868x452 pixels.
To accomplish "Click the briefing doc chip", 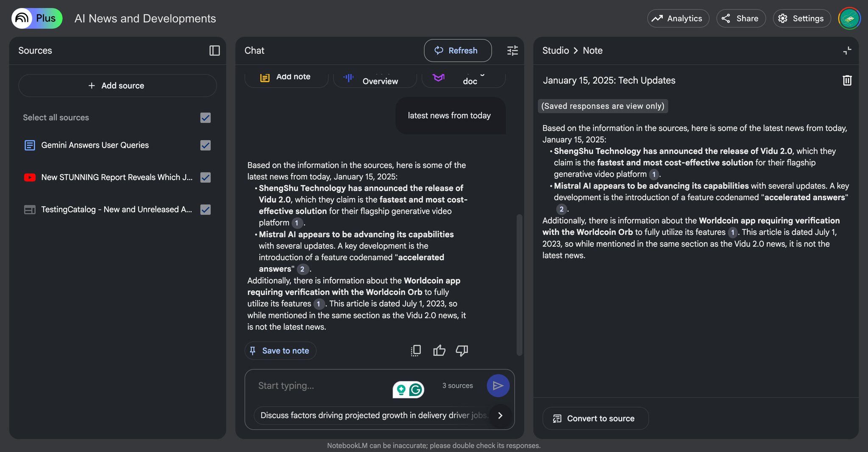I will click(463, 78).
